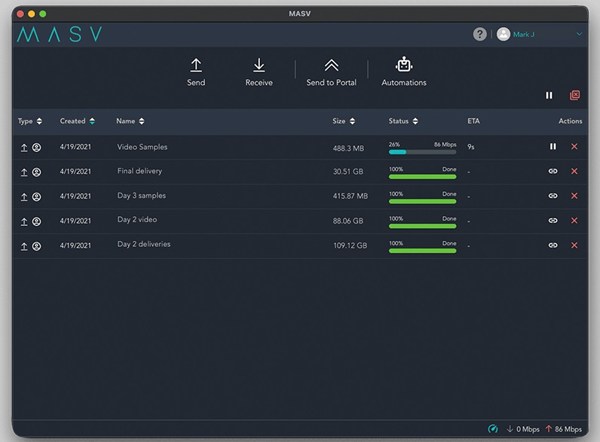Open the Automations panel

404,66
